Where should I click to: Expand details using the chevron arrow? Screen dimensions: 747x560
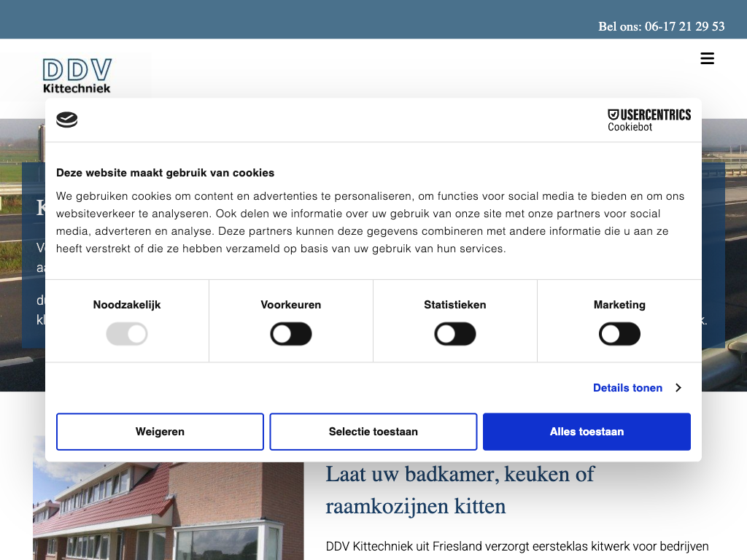click(x=678, y=388)
